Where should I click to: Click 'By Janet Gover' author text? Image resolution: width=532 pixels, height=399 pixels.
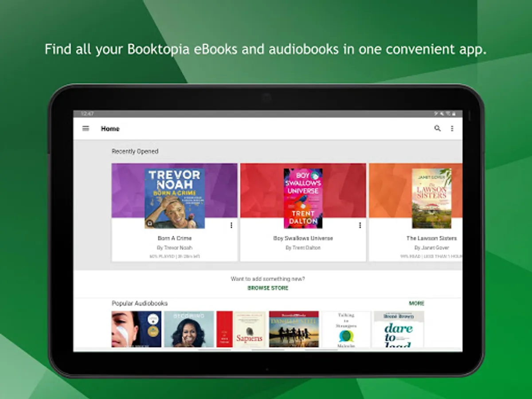click(x=431, y=248)
